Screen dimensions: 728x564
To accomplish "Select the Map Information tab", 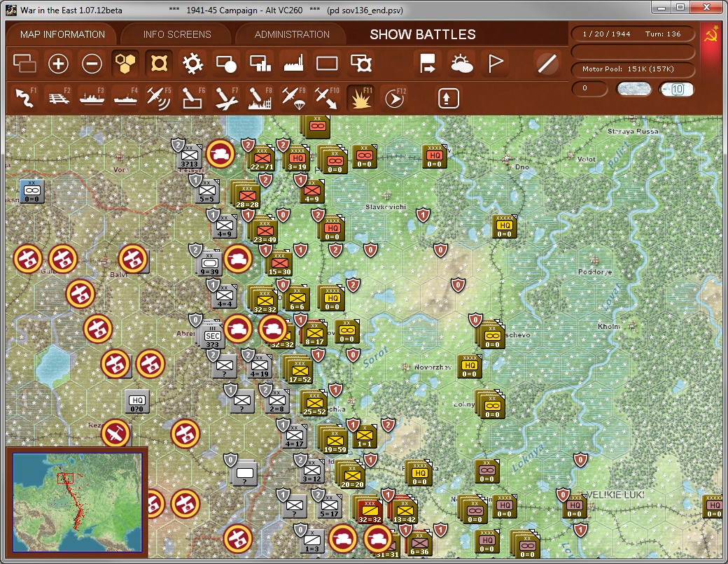I will tap(62, 34).
